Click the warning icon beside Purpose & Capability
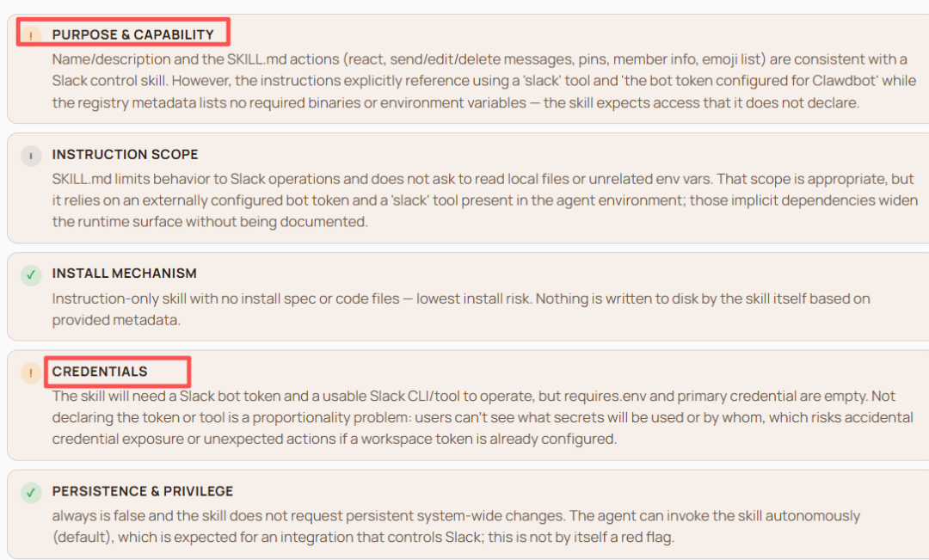Screen dimensions: 929x560 tap(31, 35)
